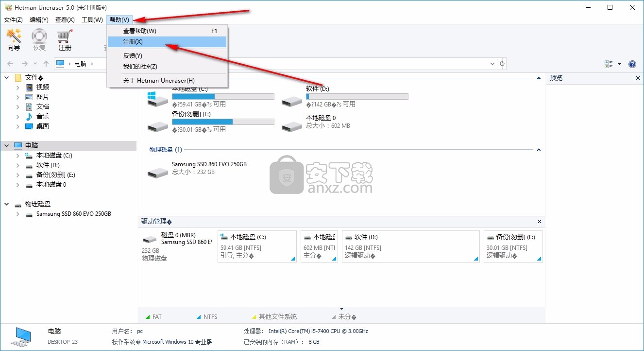The width and height of the screenshot is (644, 351).
Task: Collapse the 电脑 tree node
Action: pos(7,145)
